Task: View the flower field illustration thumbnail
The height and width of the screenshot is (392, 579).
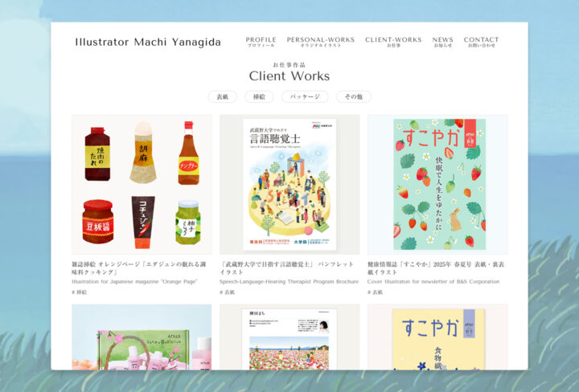Action: 289,337
